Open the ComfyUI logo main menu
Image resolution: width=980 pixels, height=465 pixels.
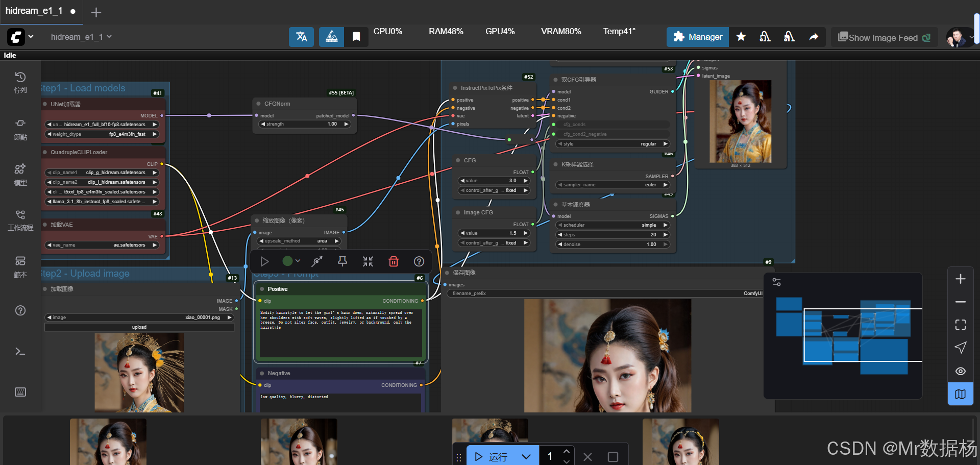[20, 37]
